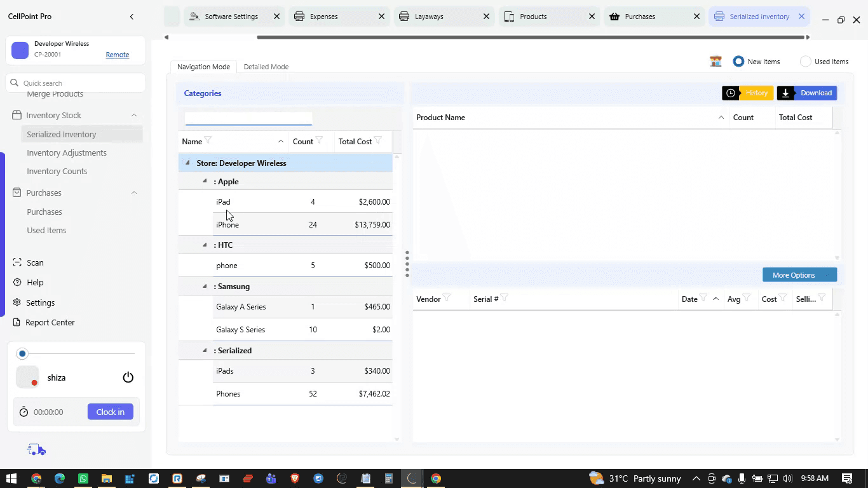Collapse the Store: Developer Wireless group
Viewport: 868px width, 488px height.
pyautogui.click(x=187, y=163)
